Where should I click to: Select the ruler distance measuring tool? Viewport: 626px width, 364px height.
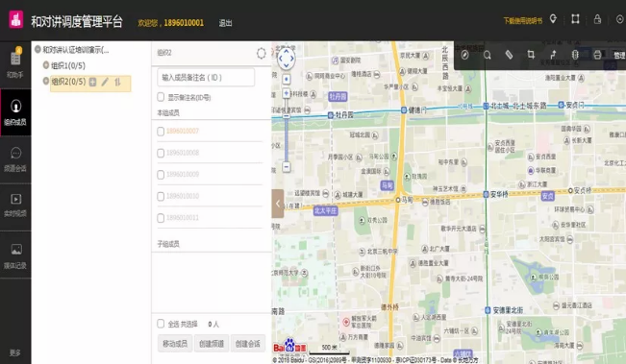click(x=509, y=55)
